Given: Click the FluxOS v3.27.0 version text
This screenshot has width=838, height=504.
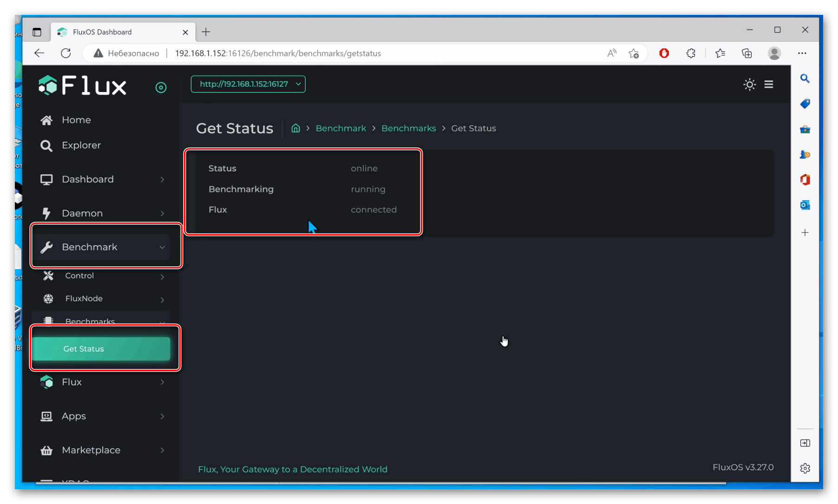Looking at the screenshot, I should pos(743,467).
